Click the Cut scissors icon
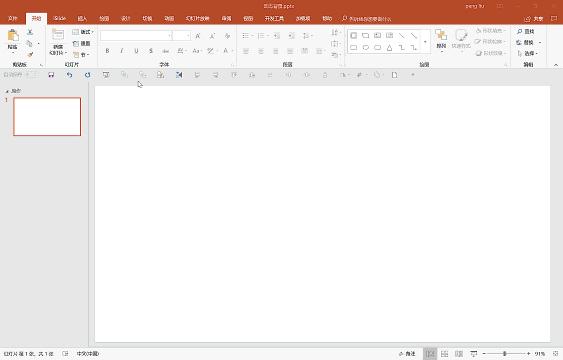This screenshot has width=563, height=360. tap(30, 32)
